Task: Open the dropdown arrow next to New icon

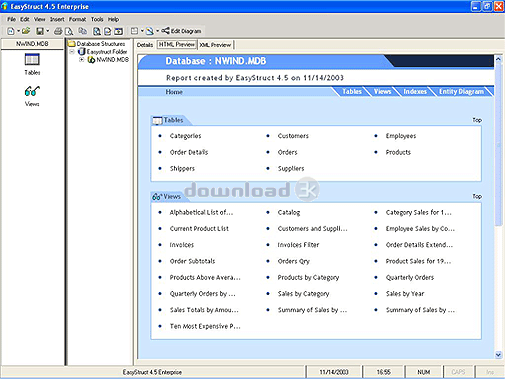Action: (19, 31)
